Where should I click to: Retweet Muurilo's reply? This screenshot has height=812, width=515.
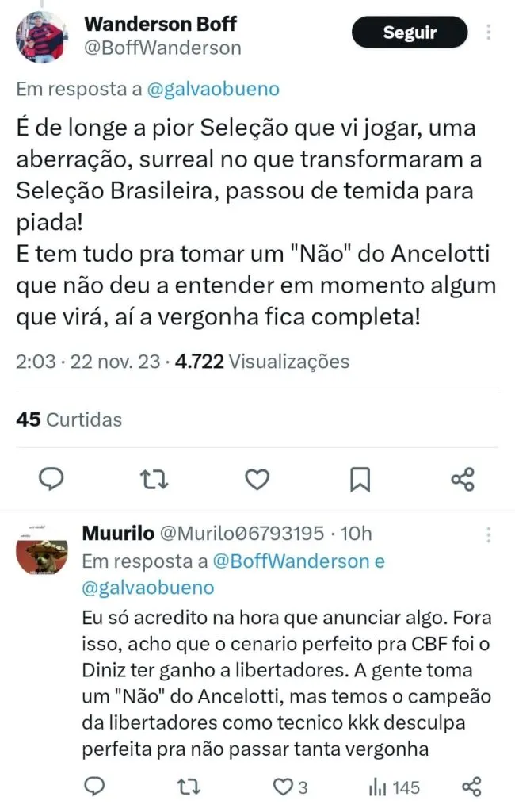(189, 787)
